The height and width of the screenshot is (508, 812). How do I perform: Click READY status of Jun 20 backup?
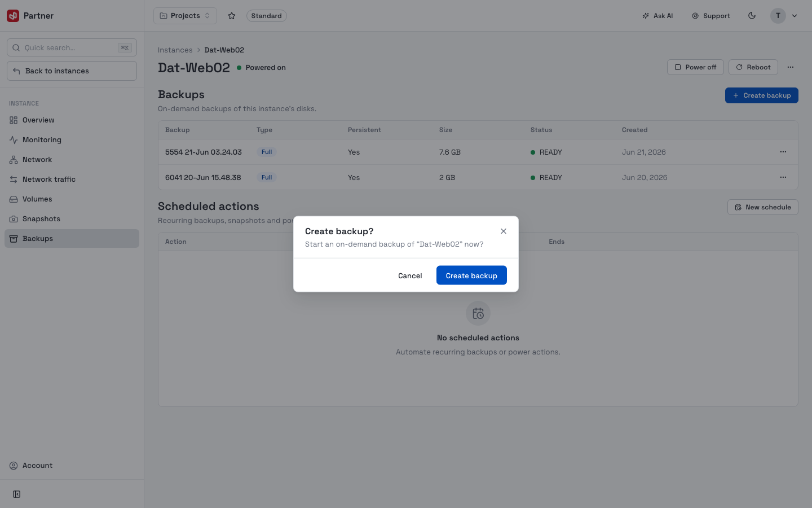[546, 178]
